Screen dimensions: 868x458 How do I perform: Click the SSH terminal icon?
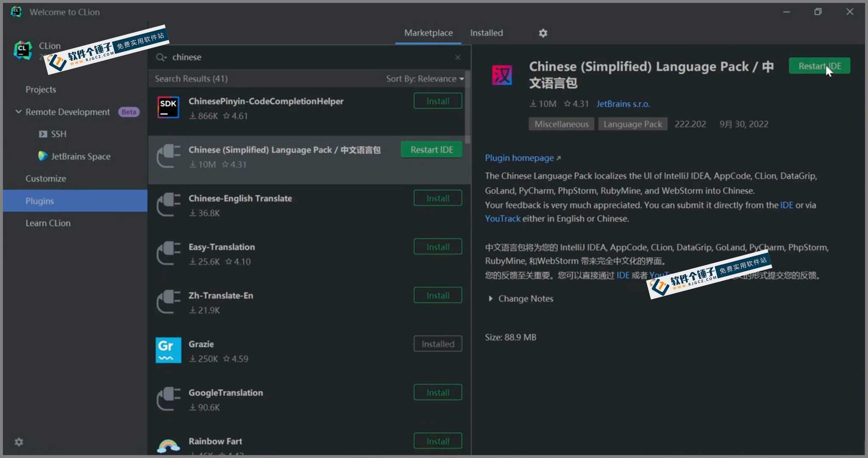point(43,134)
